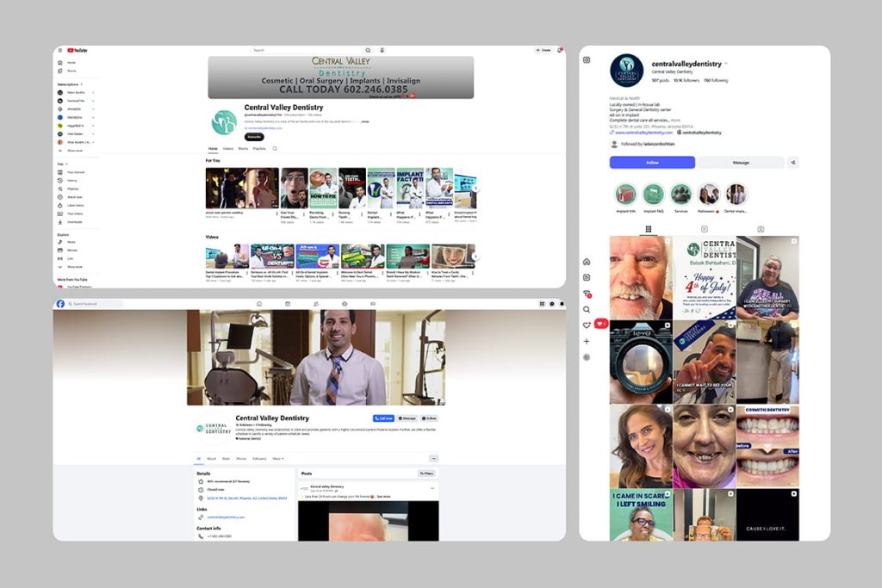Activate YouTube voice search microphone
This screenshot has height=588, width=882.
382,50
